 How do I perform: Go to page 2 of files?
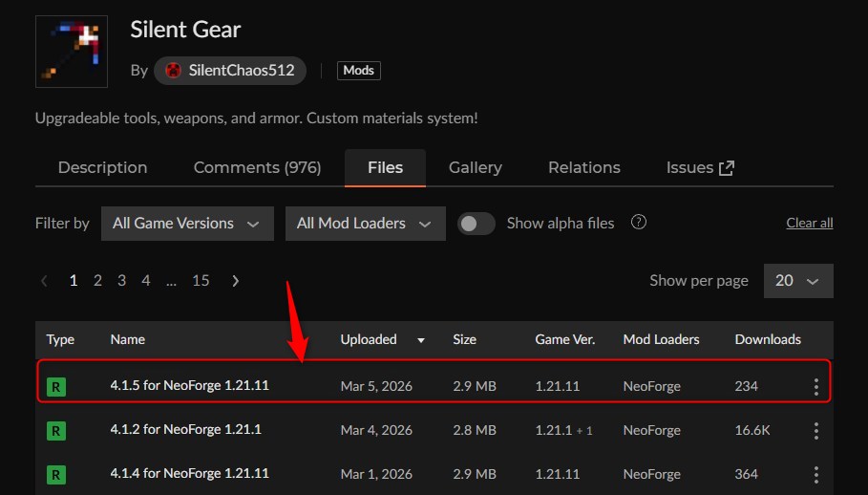pyautogui.click(x=97, y=281)
